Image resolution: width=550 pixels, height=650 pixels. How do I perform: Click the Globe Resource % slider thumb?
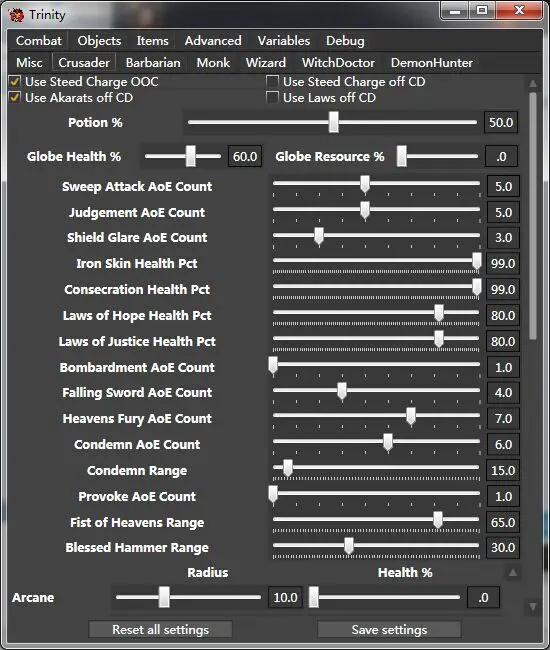402,156
